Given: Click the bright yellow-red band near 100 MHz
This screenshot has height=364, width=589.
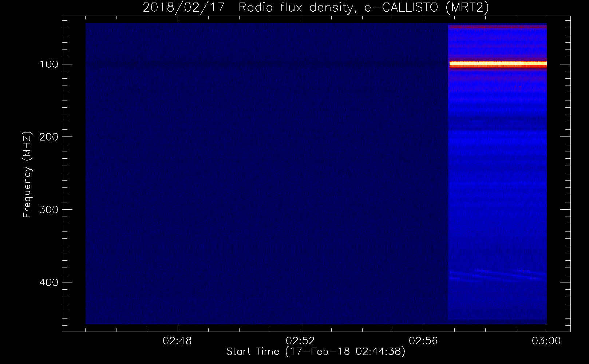Looking at the screenshot, I should click(498, 64).
